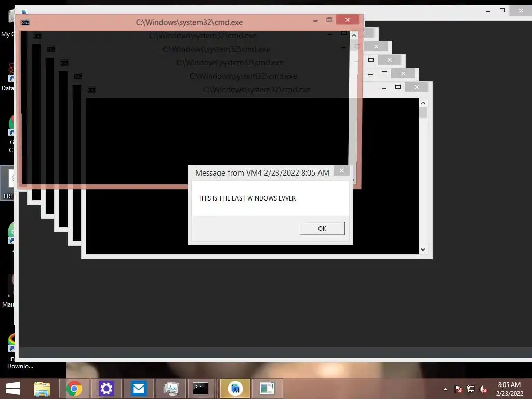Image resolution: width=532 pixels, height=399 pixels.
Task: Open the taskbar clock showing 8:05 AM
Action: pos(509,389)
